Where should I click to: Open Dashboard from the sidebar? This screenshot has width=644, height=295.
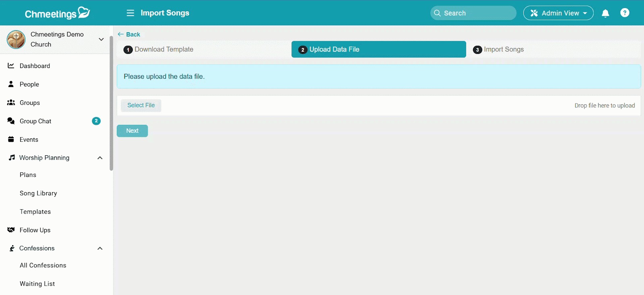point(35,66)
